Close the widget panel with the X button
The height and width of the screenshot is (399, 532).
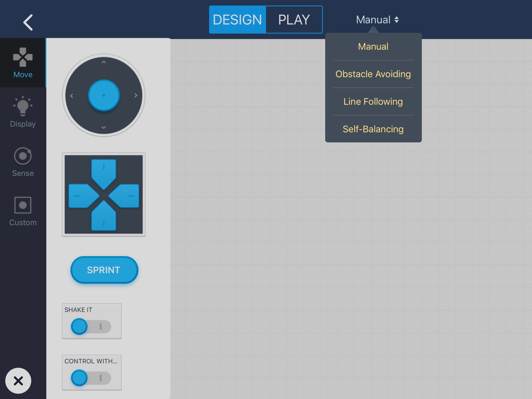pyautogui.click(x=18, y=381)
